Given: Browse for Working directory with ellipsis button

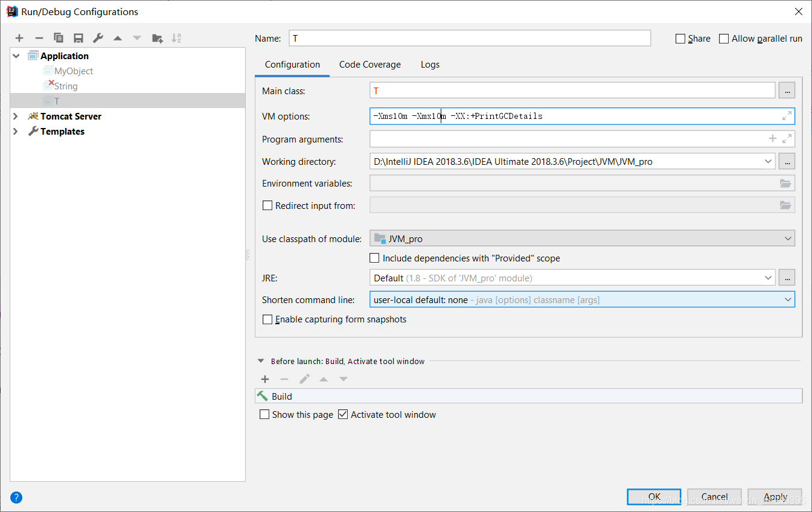Looking at the screenshot, I should [x=787, y=161].
